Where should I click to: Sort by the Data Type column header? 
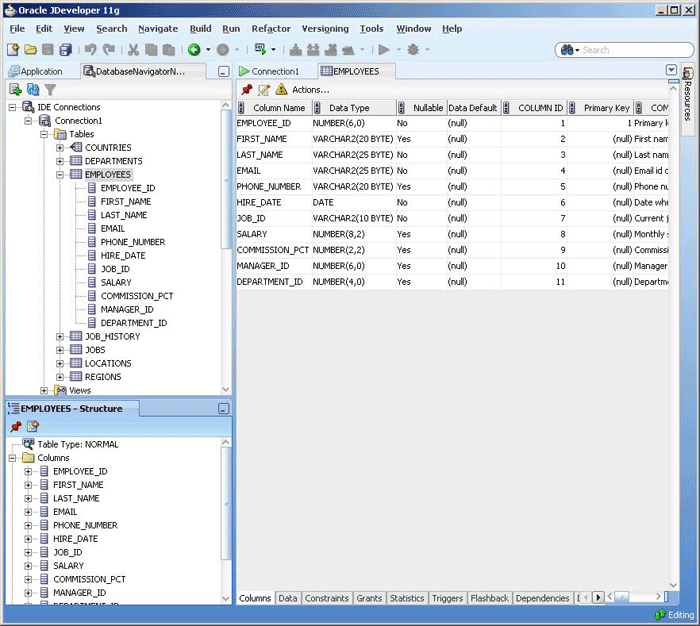[x=350, y=108]
